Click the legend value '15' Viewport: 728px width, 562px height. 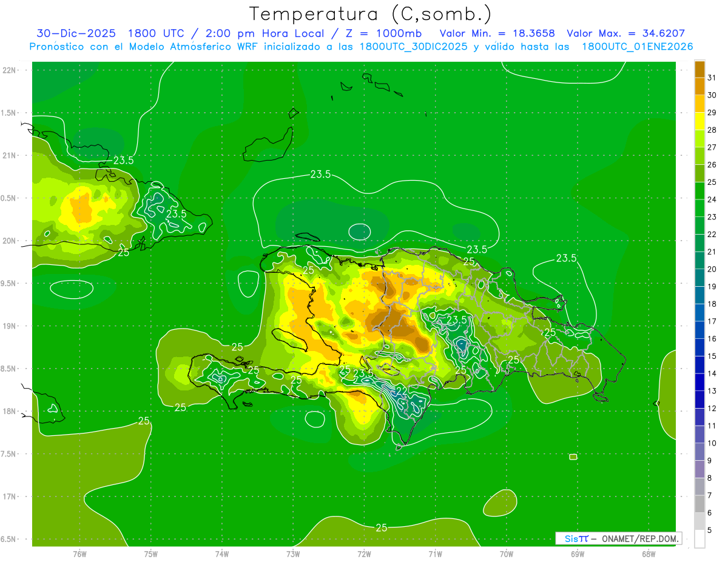[x=712, y=356]
